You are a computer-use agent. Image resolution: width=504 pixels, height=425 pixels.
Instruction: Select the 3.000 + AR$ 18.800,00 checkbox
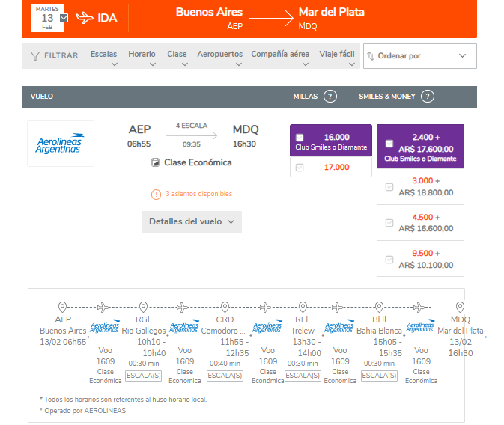(389, 187)
